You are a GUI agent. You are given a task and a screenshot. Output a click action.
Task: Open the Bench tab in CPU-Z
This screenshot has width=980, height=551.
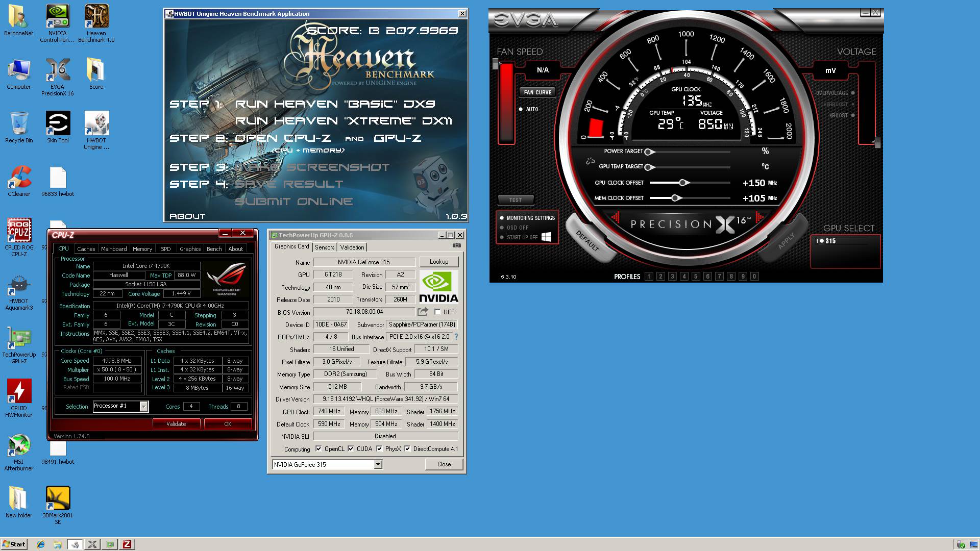click(x=214, y=249)
